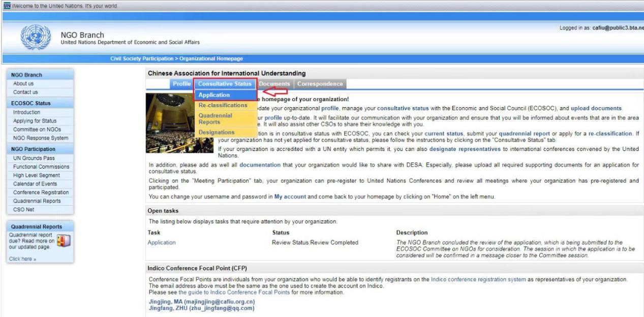Select Quadrennial Reports in the dropdown menu
This screenshot has width=644, height=317.
(x=225, y=119)
